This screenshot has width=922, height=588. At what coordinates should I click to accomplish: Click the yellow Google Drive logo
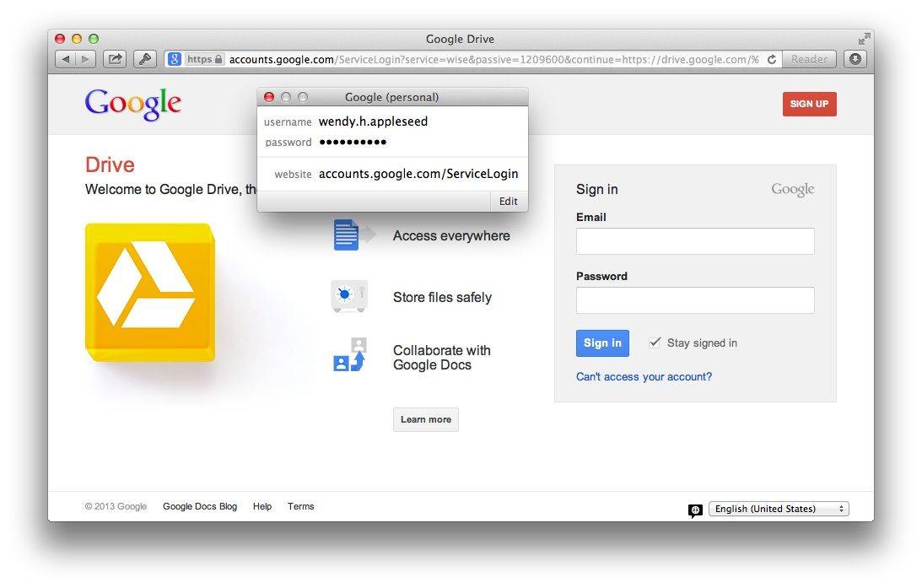pos(148,293)
